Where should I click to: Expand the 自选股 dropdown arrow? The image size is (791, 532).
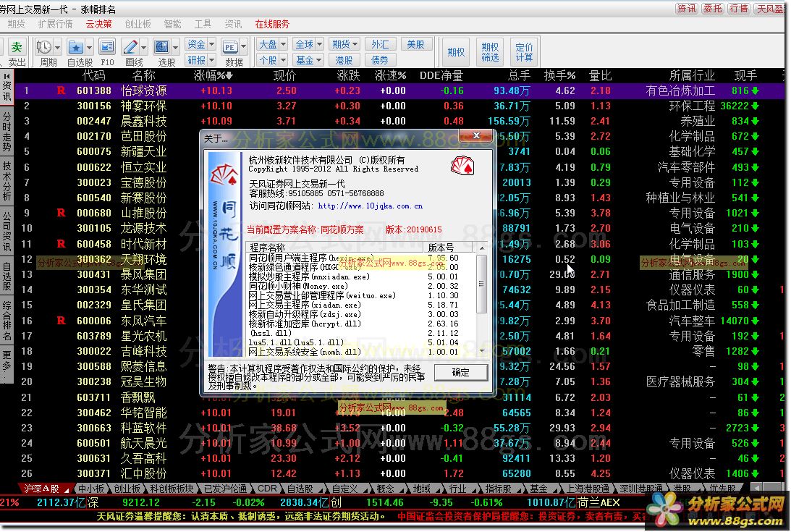point(89,48)
